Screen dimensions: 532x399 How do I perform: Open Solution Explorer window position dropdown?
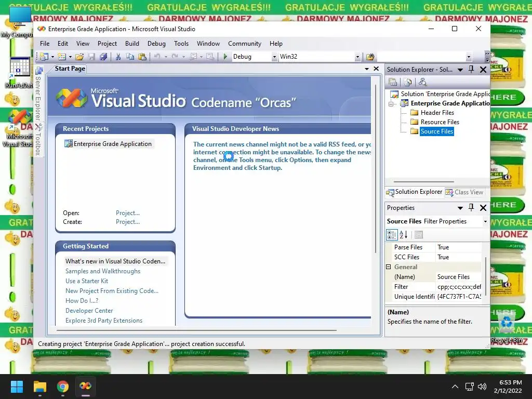click(x=460, y=70)
